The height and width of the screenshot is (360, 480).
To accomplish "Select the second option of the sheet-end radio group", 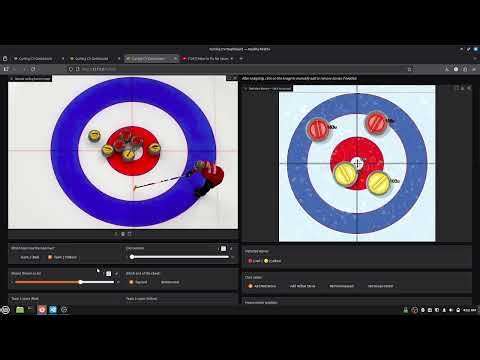I will 167,282.
